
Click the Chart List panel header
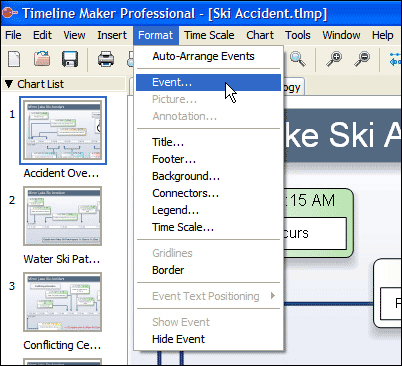click(64, 84)
